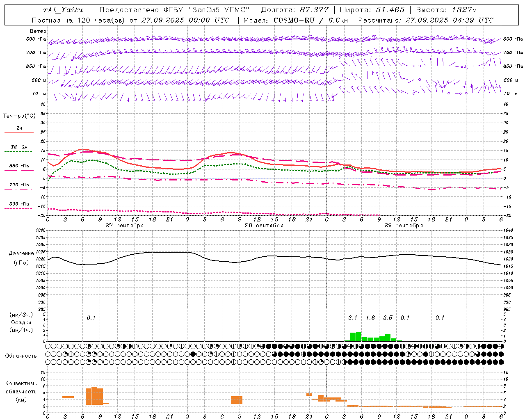Viewport: 525px width, 420px height.
Task: Select the "Тем-ра(°C)" temperature label
Action: click(x=19, y=116)
